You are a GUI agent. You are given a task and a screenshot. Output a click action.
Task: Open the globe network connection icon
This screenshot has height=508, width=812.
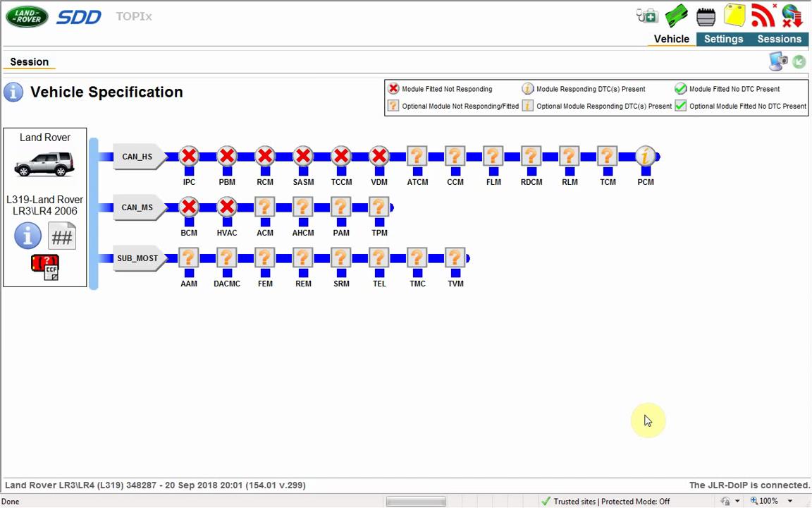tap(792, 15)
